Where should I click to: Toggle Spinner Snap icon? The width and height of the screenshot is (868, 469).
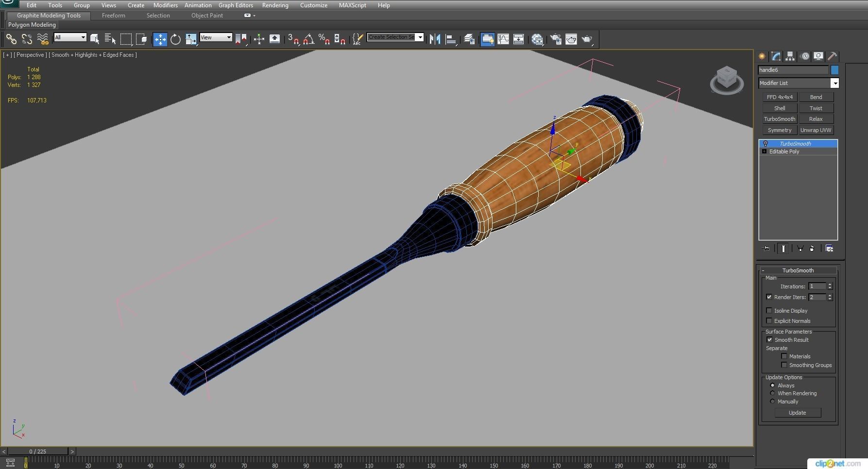point(340,39)
